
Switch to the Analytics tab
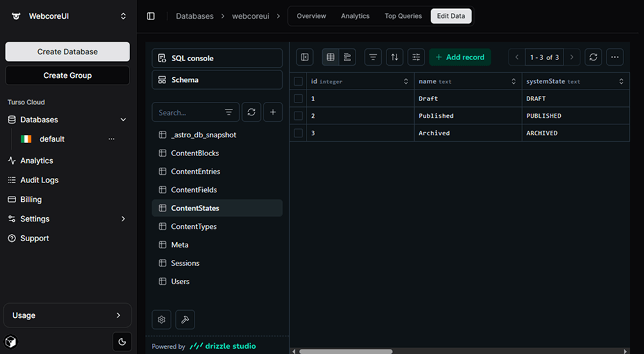point(355,16)
